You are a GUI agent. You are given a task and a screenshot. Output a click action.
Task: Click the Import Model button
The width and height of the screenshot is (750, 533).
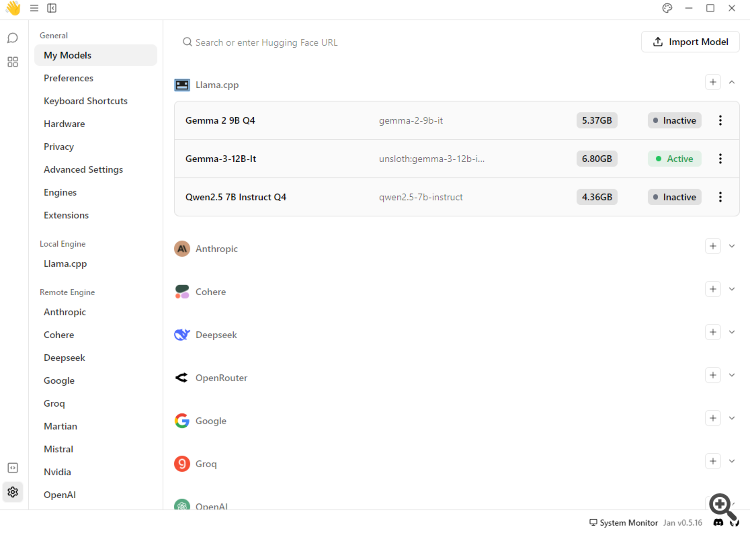coord(690,42)
